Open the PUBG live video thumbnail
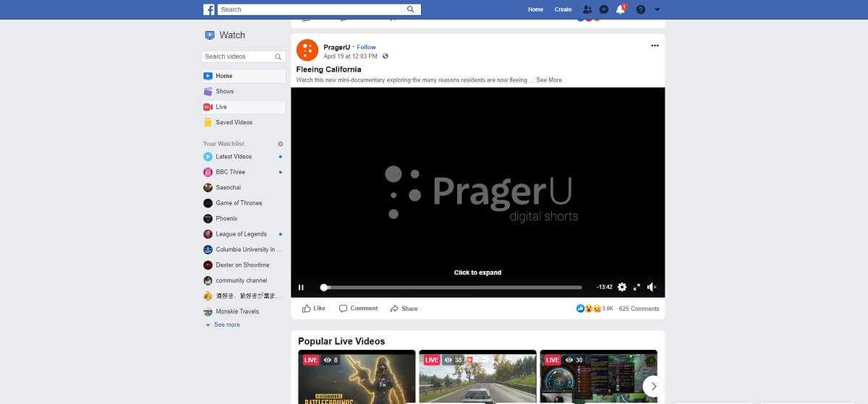868x404 pixels. [x=357, y=377]
